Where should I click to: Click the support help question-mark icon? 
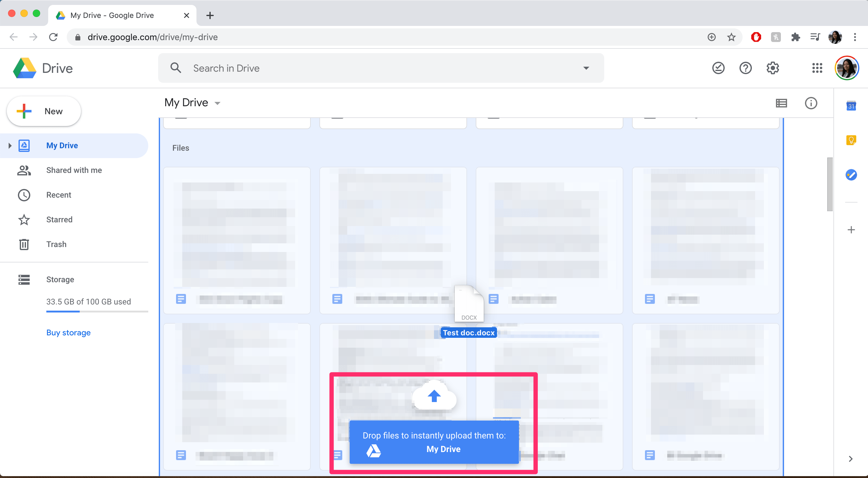click(745, 68)
